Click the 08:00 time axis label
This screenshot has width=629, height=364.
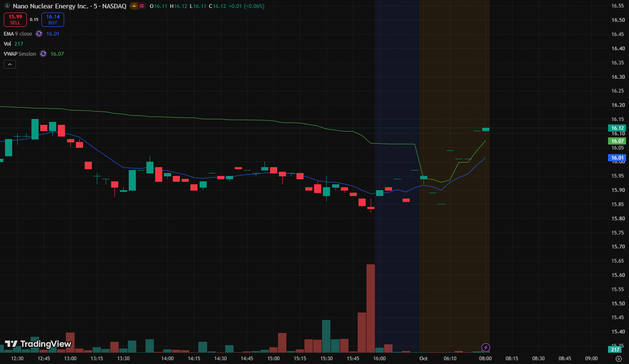485,359
